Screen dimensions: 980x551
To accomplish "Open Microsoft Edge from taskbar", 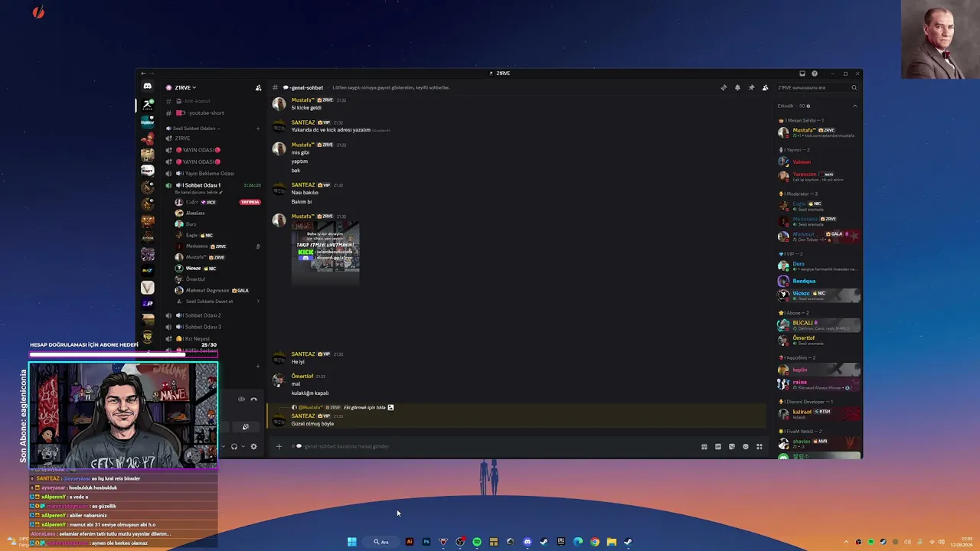I will pos(578,542).
